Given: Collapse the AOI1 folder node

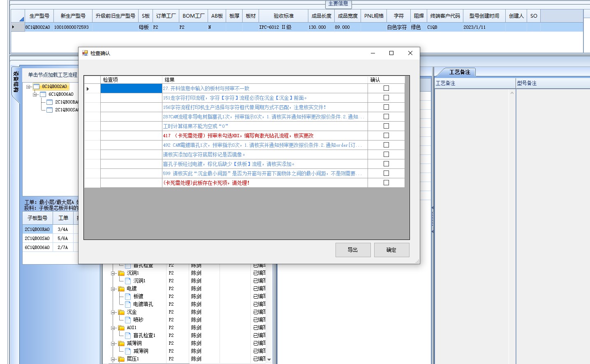Looking at the screenshot, I should (x=113, y=328).
